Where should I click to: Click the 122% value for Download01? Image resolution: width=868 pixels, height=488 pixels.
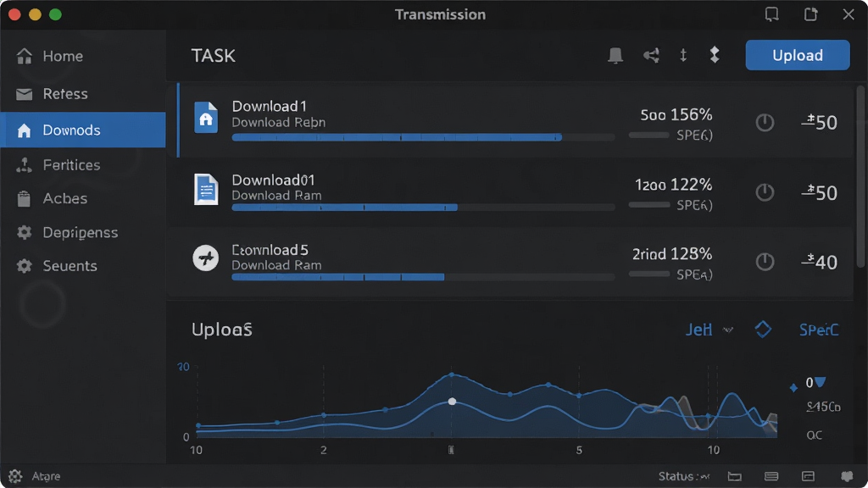pyautogui.click(x=691, y=184)
